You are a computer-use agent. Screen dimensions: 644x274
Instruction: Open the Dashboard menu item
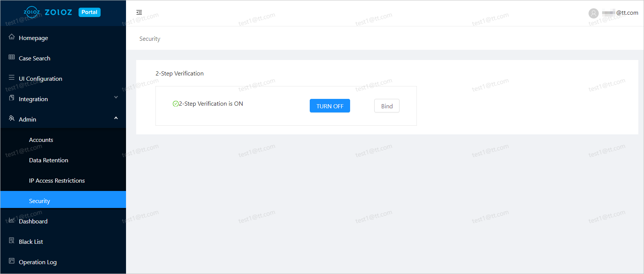point(63,221)
